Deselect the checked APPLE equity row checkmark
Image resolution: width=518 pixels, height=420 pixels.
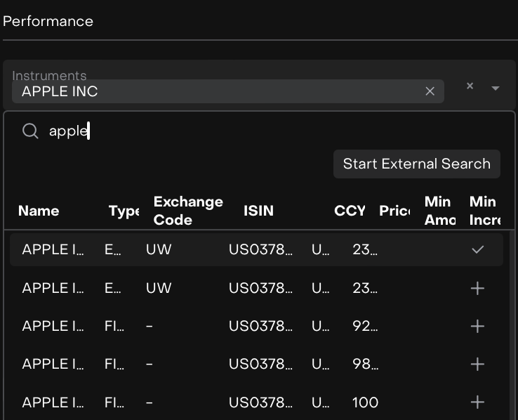[x=477, y=250]
